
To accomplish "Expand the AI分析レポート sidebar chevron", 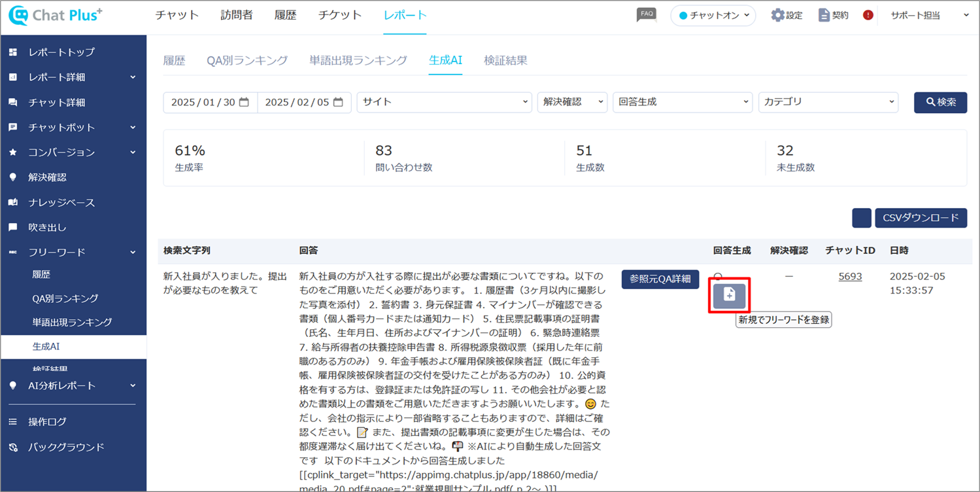I will tap(133, 386).
